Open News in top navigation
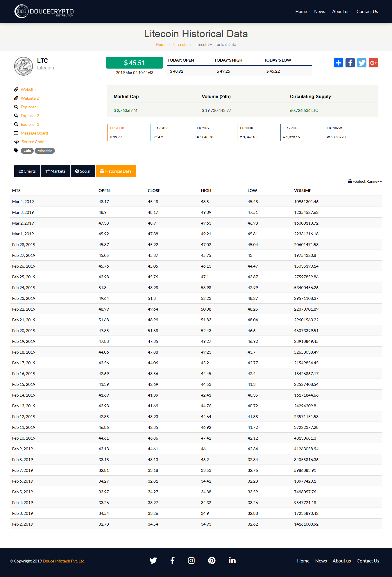Viewport: 392px width, 577px height. click(x=319, y=12)
